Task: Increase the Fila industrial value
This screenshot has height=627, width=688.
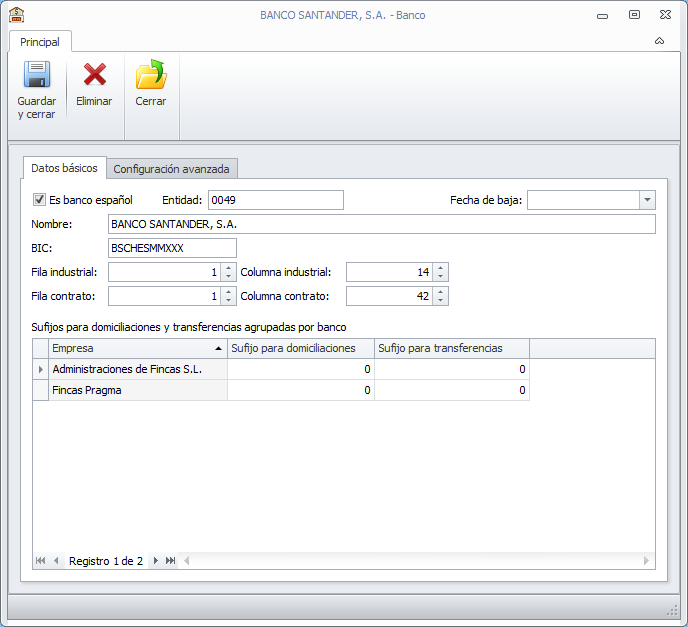Action: [229, 267]
